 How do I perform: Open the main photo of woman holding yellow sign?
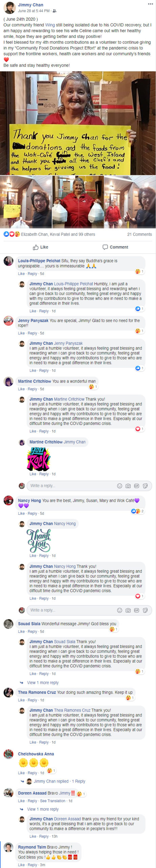(x=78, y=123)
